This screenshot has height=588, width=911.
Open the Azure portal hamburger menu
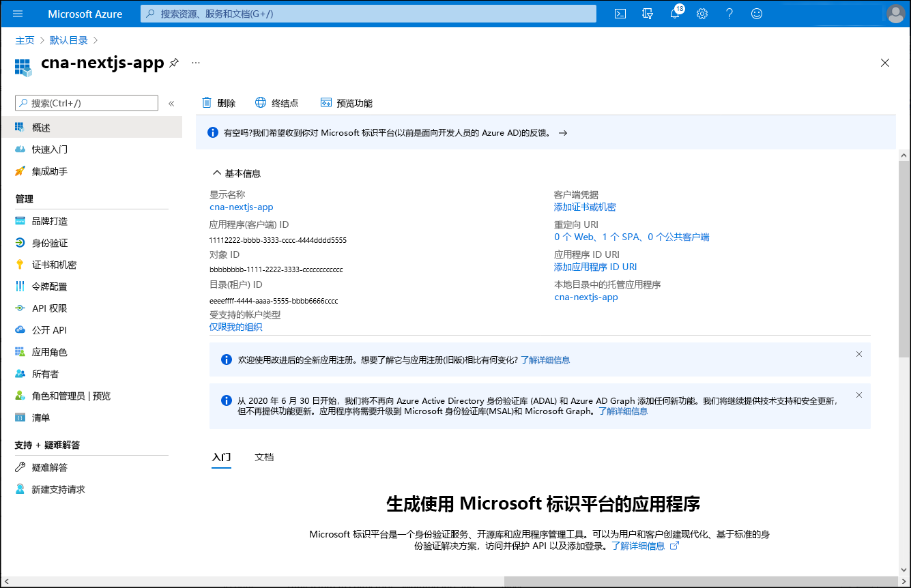click(18, 14)
